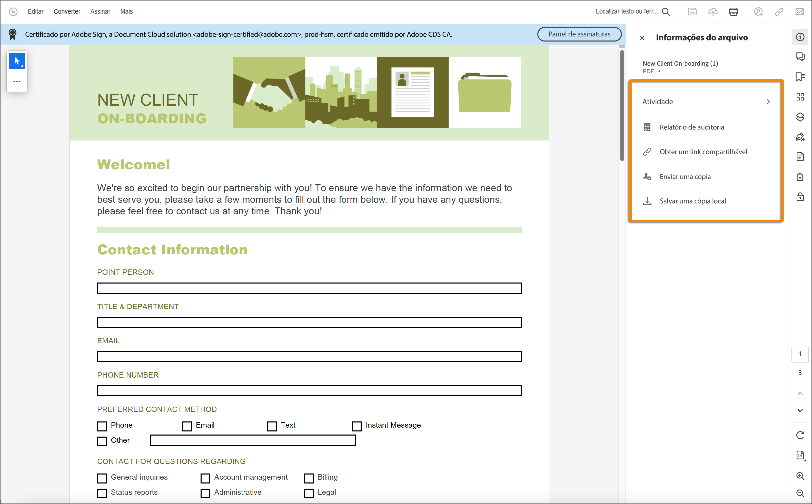
Task: Click the zoom in magnifier icon
Action: click(x=800, y=476)
